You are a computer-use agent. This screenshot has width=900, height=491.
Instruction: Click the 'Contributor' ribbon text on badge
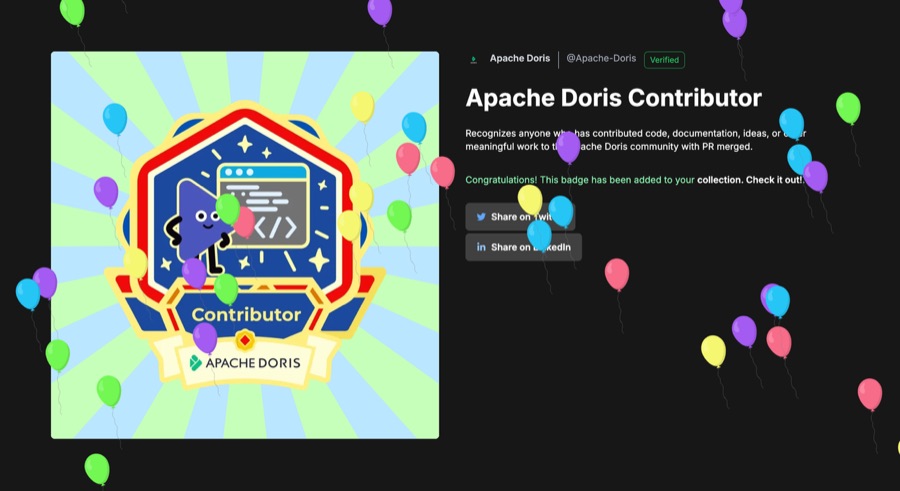(246, 315)
